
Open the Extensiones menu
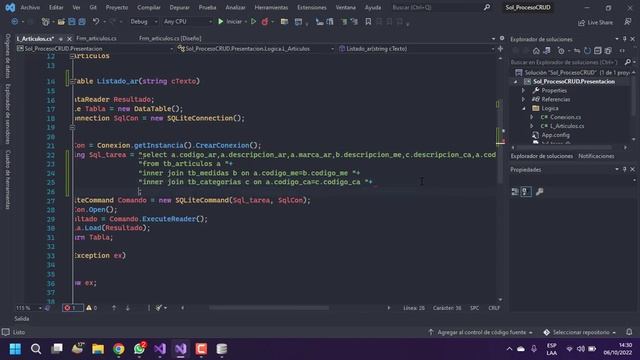(312, 7)
